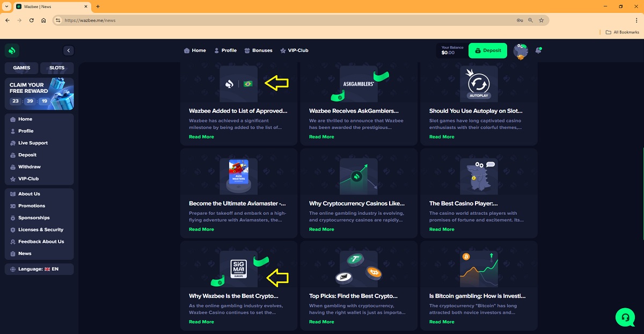Open Bonuses in top navigation
This screenshot has width=644, height=334.
coord(258,50)
